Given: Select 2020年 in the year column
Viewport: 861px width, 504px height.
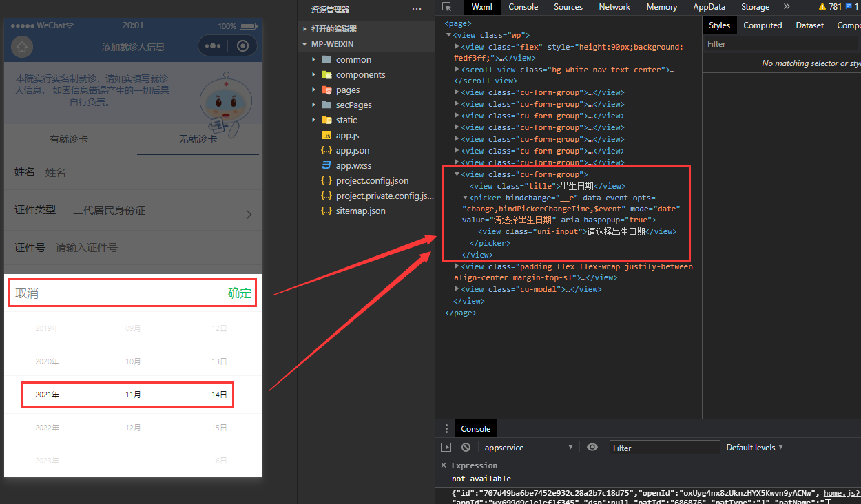Looking at the screenshot, I should pos(47,361).
